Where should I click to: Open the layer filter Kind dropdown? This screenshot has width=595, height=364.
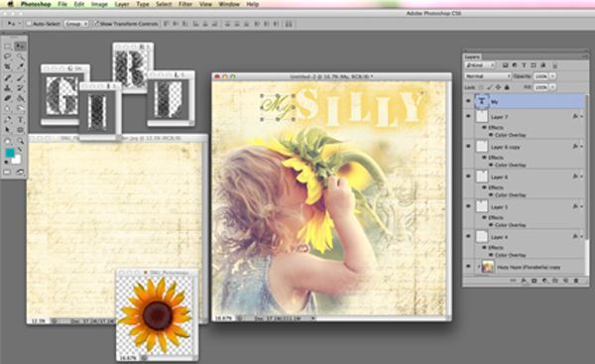480,65
